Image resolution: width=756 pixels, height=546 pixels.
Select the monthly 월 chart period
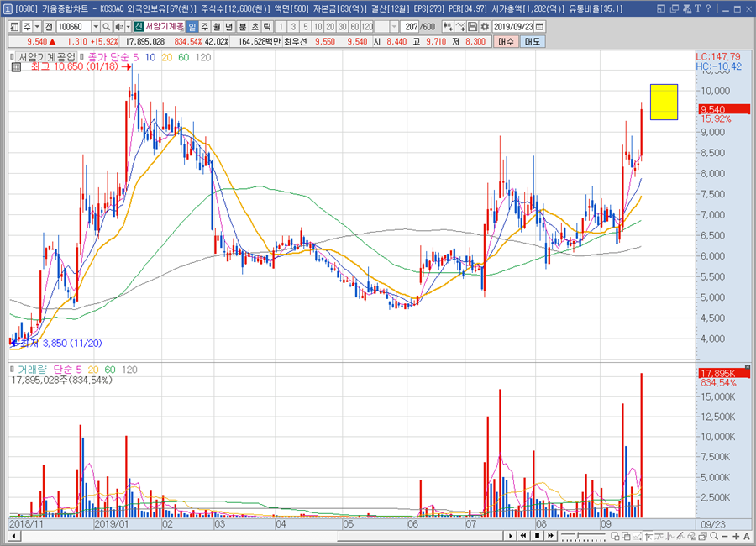[x=217, y=27]
